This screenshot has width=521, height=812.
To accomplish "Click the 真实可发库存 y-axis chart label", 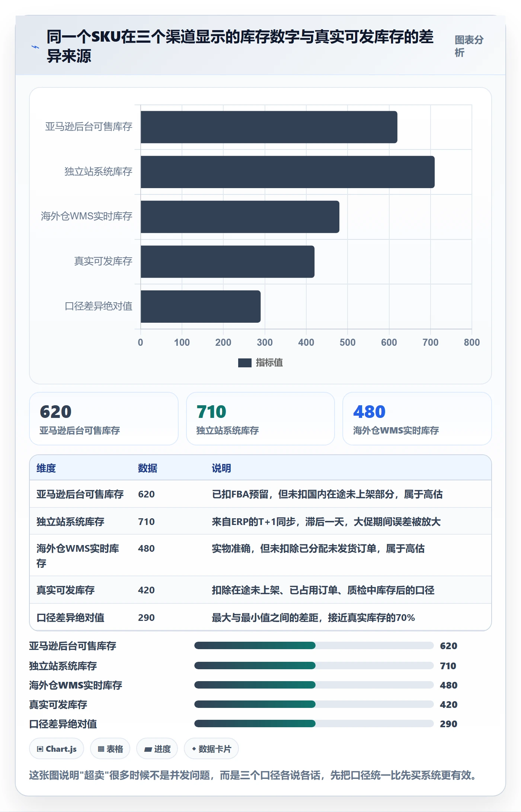I will click(103, 261).
